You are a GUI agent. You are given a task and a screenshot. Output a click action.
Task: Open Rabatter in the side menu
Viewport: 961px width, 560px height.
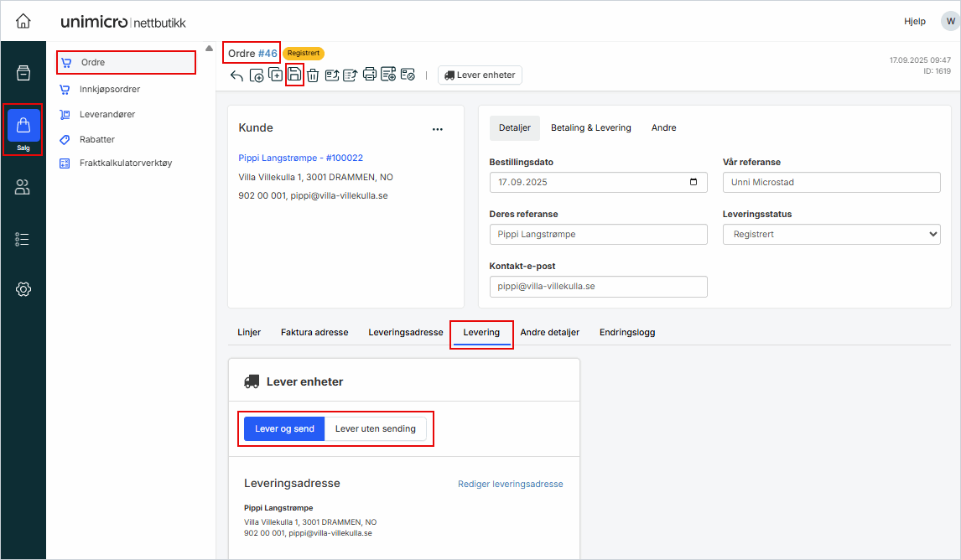(x=97, y=139)
